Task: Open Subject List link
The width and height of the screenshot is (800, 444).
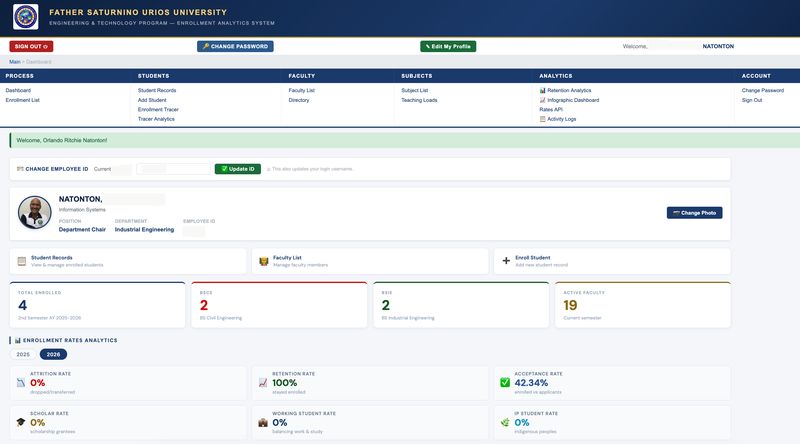Action: coord(415,90)
